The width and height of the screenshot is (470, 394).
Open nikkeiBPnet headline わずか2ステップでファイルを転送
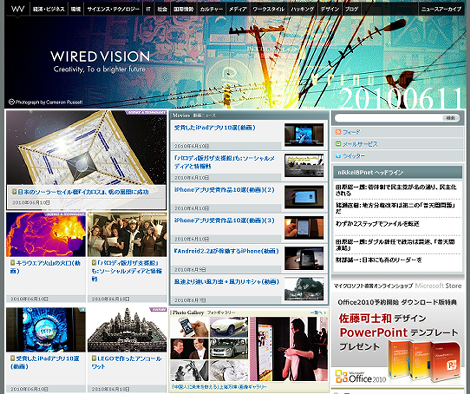[x=377, y=224]
